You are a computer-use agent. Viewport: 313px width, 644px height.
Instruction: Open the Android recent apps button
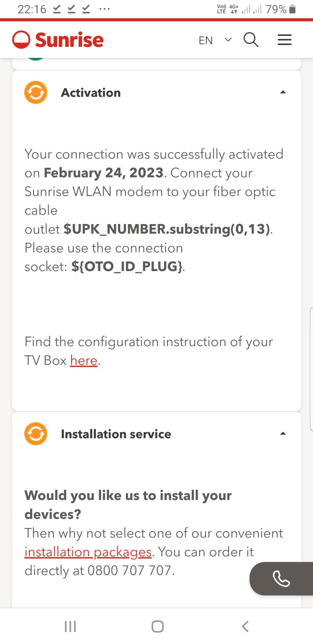(70, 626)
